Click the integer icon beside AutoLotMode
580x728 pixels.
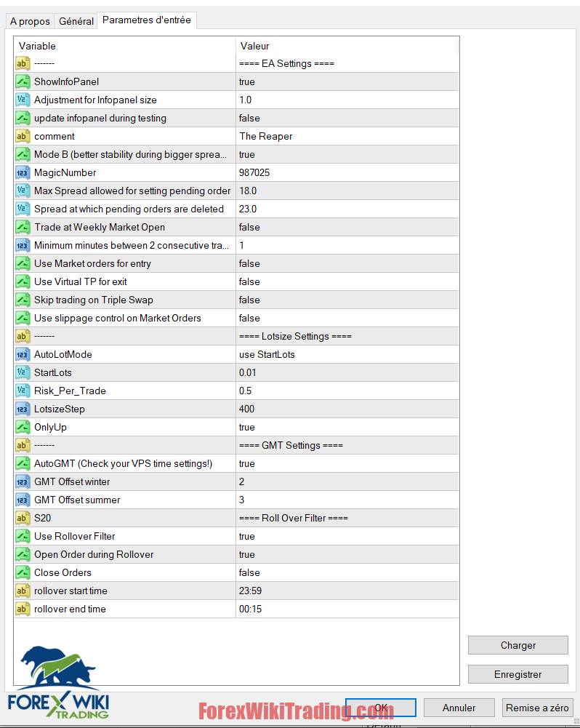pos(23,354)
